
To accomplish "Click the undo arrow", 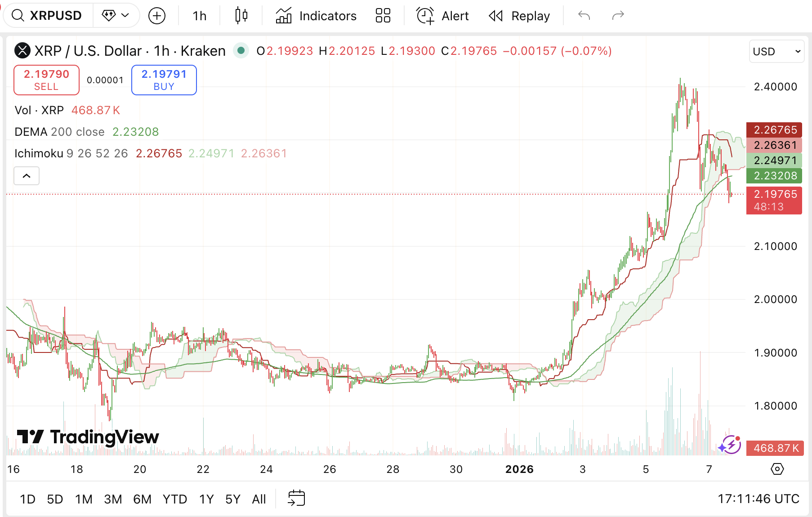I will coord(584,16).
